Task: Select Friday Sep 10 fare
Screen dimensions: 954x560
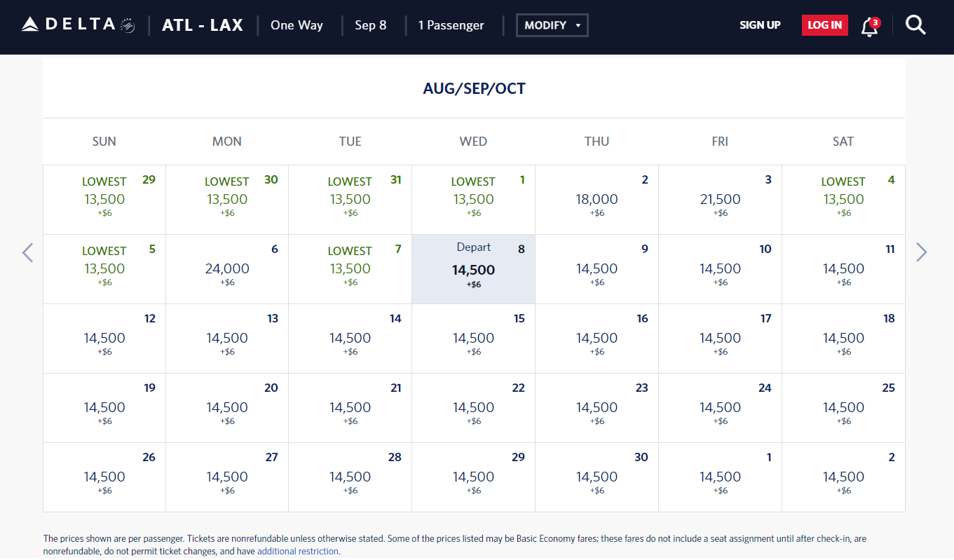Action: point(721,269)
